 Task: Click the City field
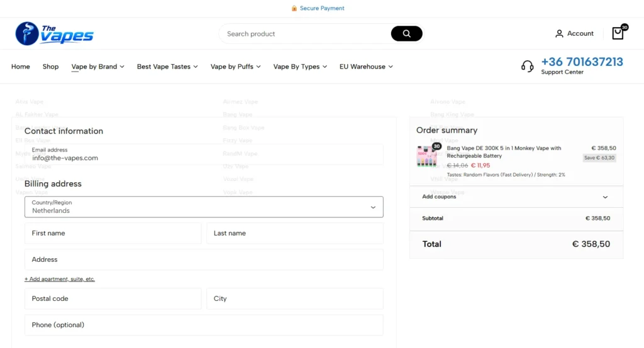tap(295, 299)
